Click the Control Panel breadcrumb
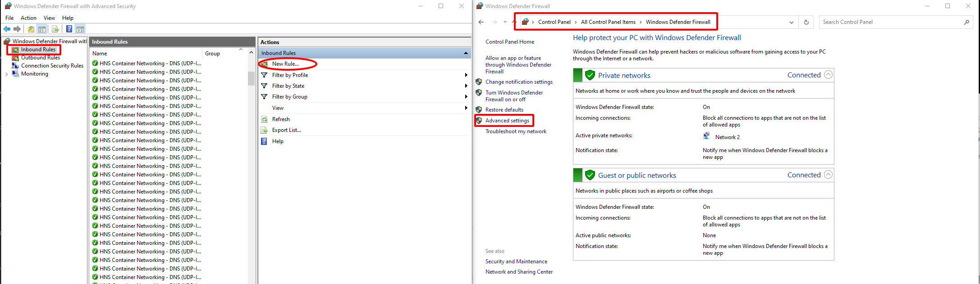980x284 pixels. coord(554,22)
